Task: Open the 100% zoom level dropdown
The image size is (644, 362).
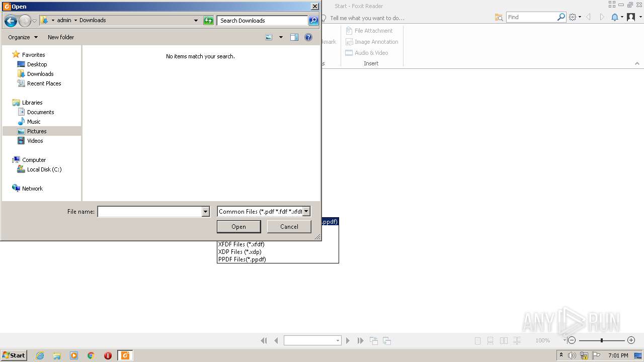Action: [x=565, y=340]
